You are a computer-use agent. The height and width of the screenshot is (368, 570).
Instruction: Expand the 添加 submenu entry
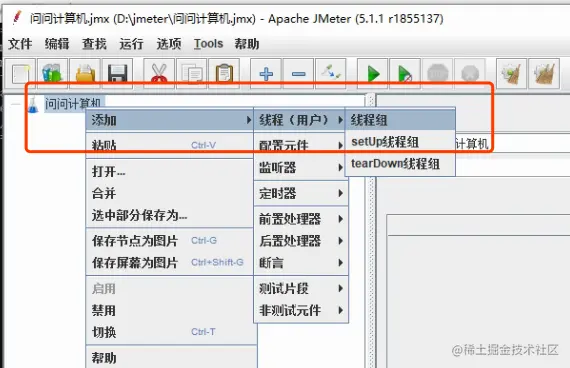coord(170,120)
